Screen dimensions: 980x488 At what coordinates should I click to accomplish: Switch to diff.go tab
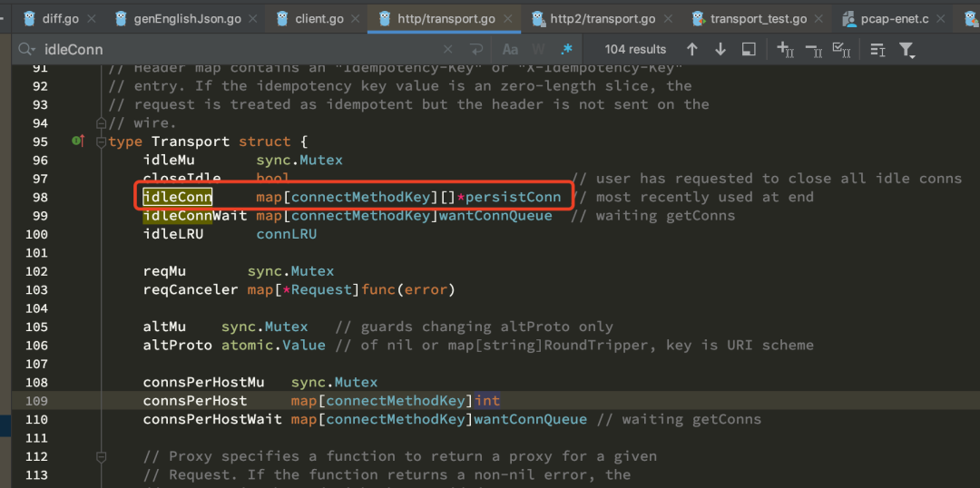pyautogui.click(x=60, y=19)
